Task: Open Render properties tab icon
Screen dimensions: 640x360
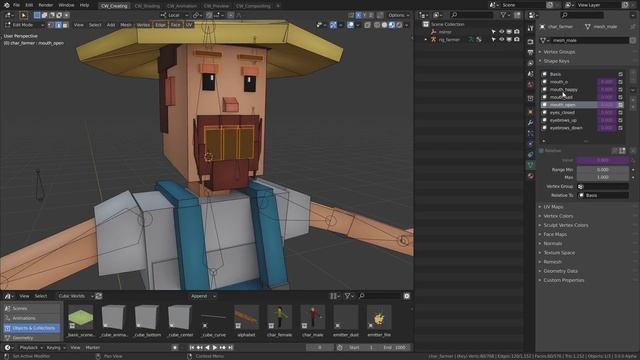Action: tap(530, 42)
